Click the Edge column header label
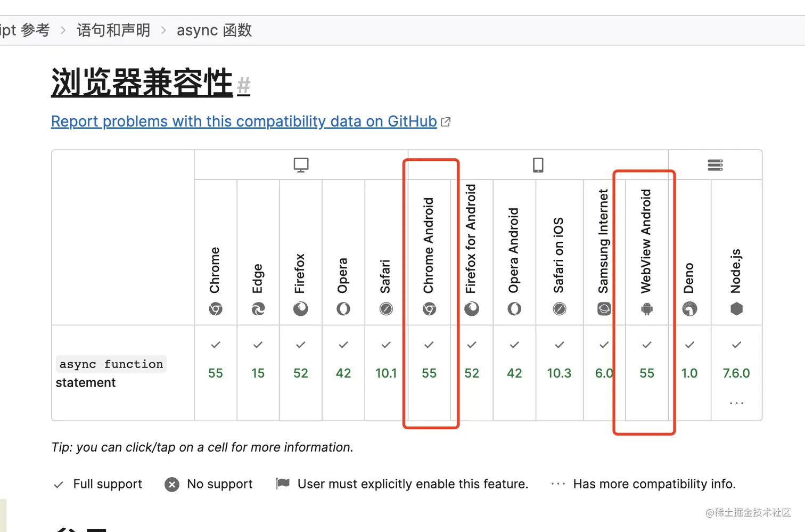The image size is (805, 532). (258, 279)
